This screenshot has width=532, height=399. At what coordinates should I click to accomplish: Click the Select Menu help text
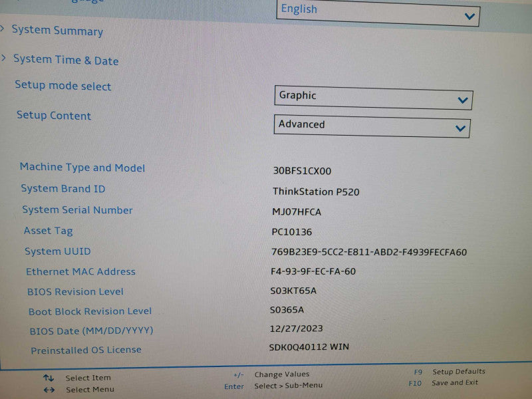[90, 390]
